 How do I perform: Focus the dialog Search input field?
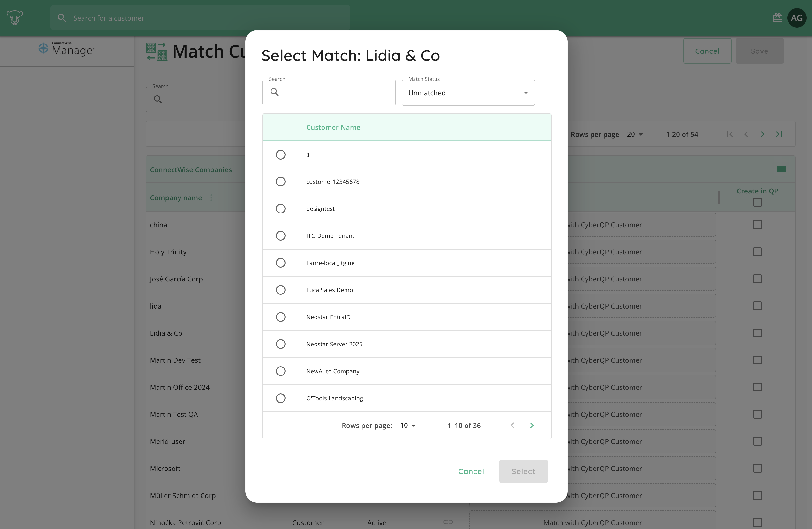pyautogui.click(x=329, y=92)
